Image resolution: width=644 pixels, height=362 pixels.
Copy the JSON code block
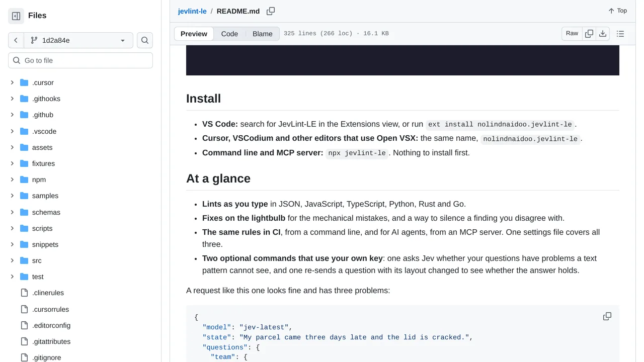coord(607,317)
